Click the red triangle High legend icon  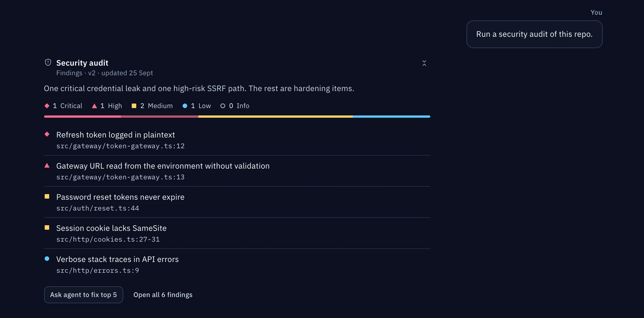coord(94,106)
